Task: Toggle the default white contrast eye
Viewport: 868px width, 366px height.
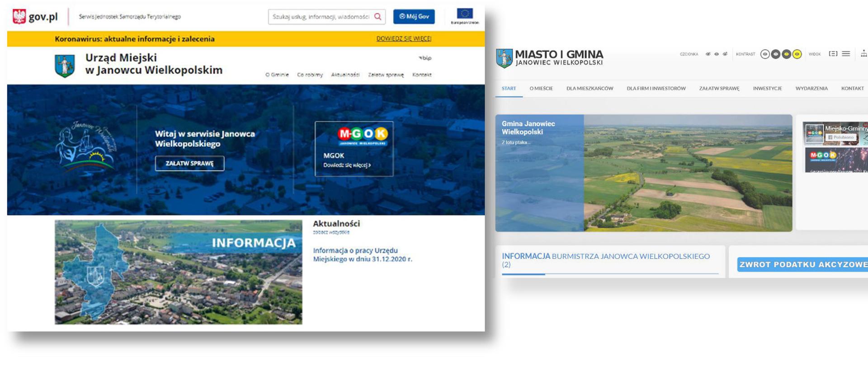Action: pyautogui.click(x=765, y=54)
